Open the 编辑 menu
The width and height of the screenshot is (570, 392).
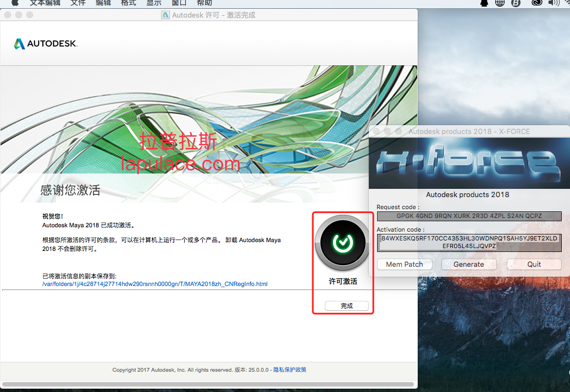(103, 3)
